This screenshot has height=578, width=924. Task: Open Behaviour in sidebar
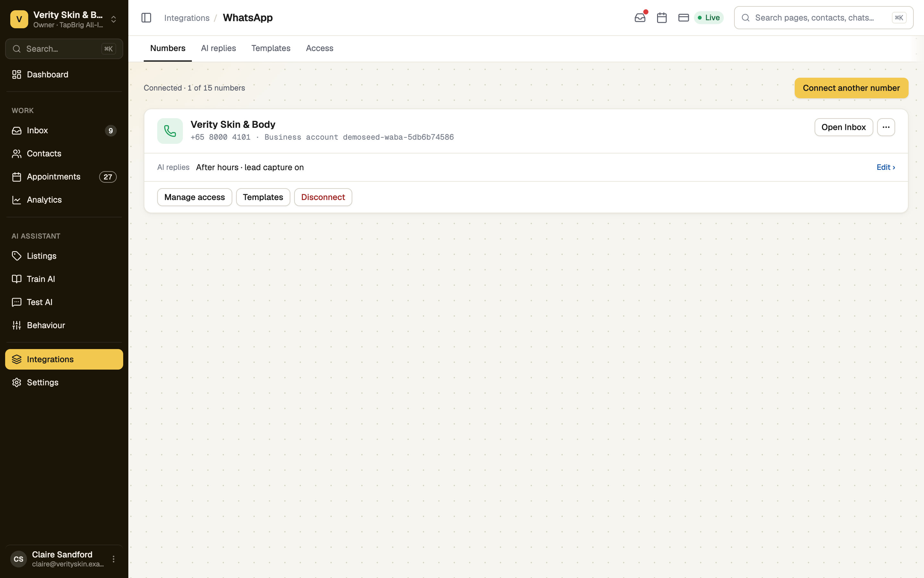64,325
